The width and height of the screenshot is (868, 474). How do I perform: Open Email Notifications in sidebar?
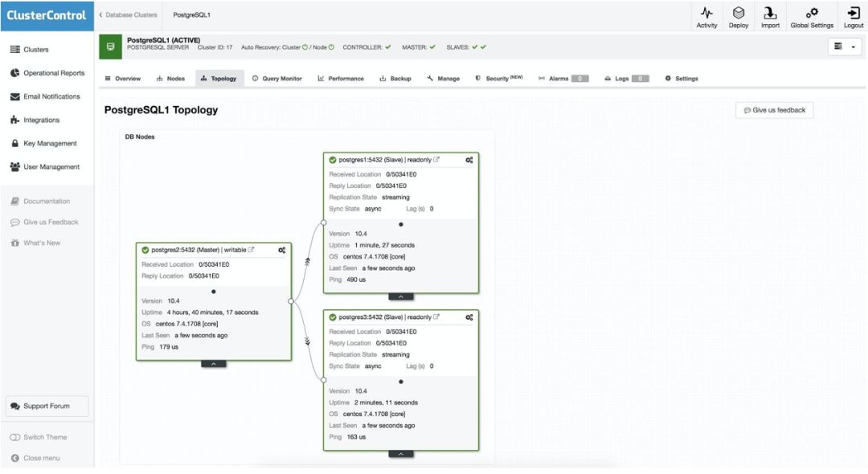[x=51, y=96]
